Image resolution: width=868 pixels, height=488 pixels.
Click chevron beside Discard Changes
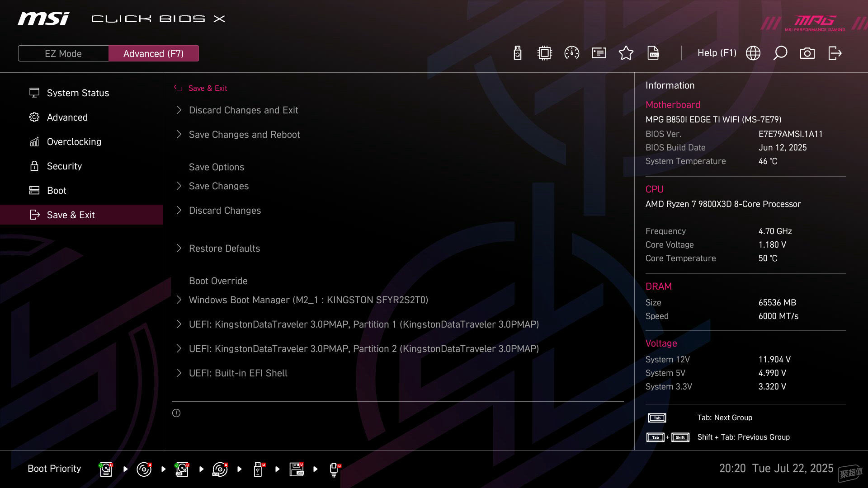point(179,210)
